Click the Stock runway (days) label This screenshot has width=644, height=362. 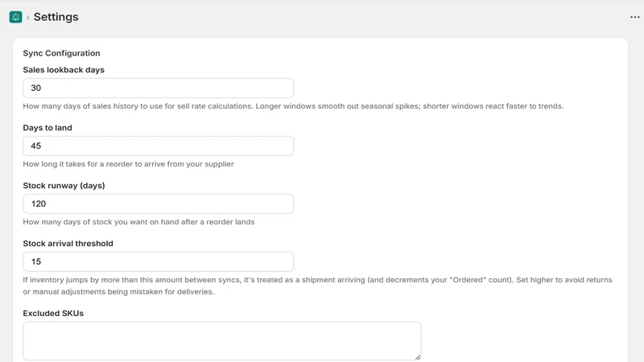coord(64,186)
